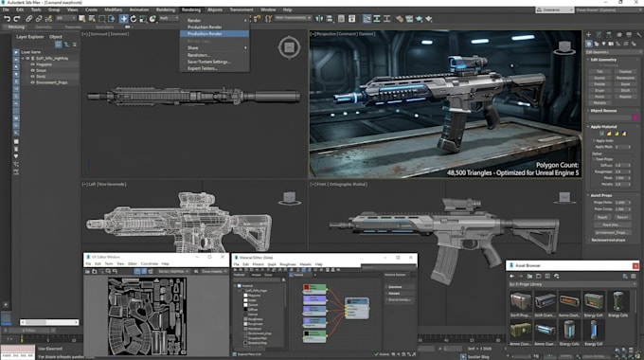Click the rectangular selection region icon
This screenshot has height=360, width=644.
(101, 19)
